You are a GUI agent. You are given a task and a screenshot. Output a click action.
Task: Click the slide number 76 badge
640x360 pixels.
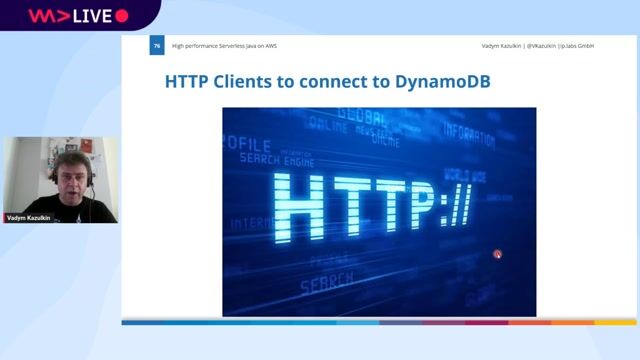click(x=157, y=45)
